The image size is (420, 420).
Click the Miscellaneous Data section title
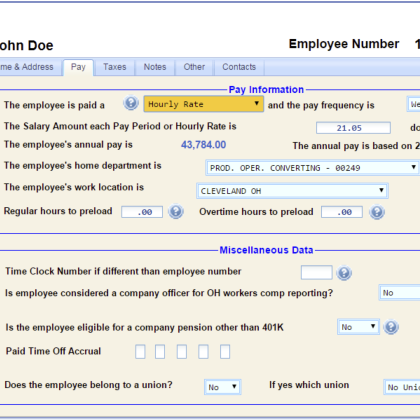[x=266, y=250]
